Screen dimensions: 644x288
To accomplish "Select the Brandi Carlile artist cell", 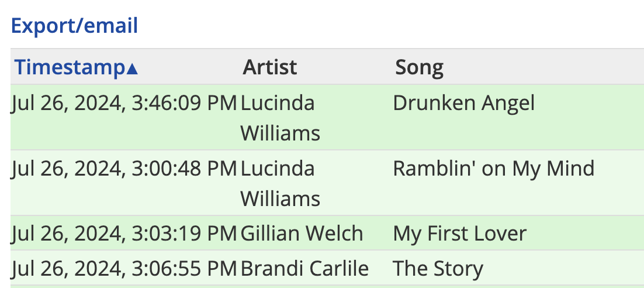I will [304, 269].
